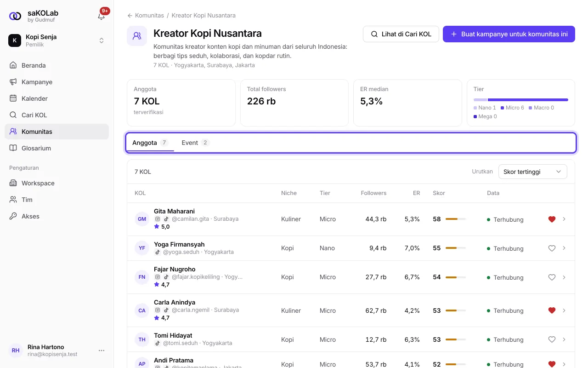Open Cari KOL in the sidebar
The width and height of the screenshot is (588, 368).
57,115
